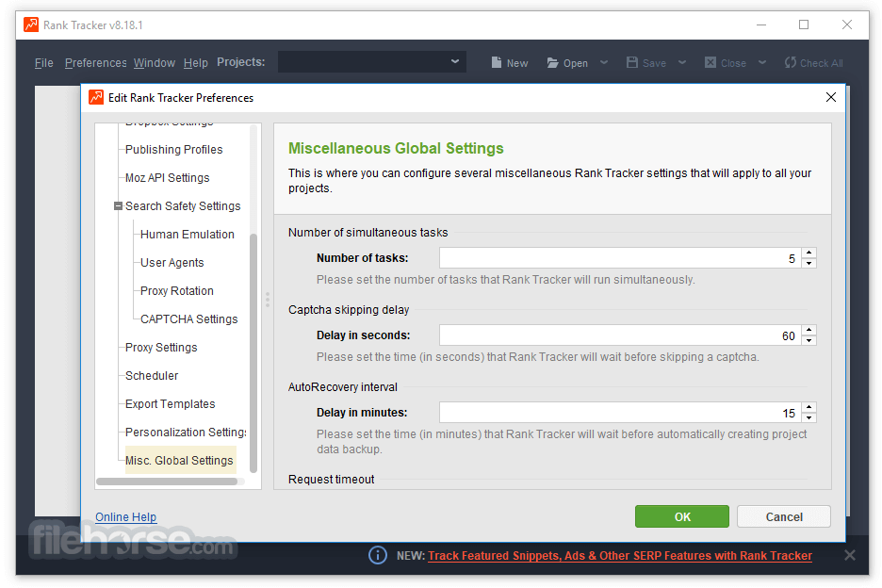Expand the Open button dropdown arrow
The width and height of the screenshot is (882, 588).
coord(604,62)
